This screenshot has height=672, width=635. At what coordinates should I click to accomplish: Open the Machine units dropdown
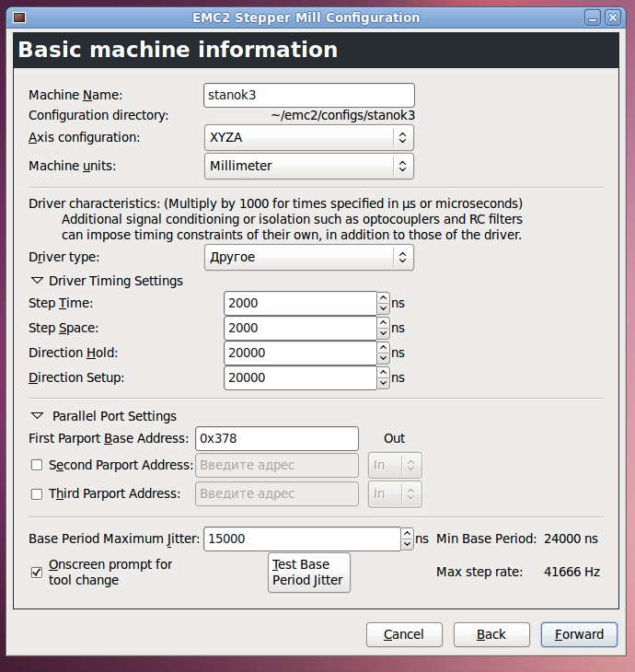pos(309,166)
